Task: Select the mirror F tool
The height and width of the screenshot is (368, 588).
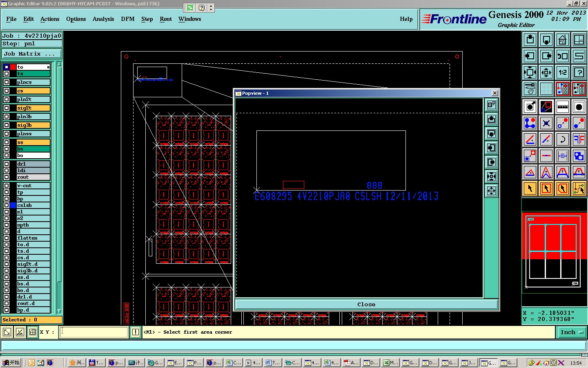Action: pos(579,139)
